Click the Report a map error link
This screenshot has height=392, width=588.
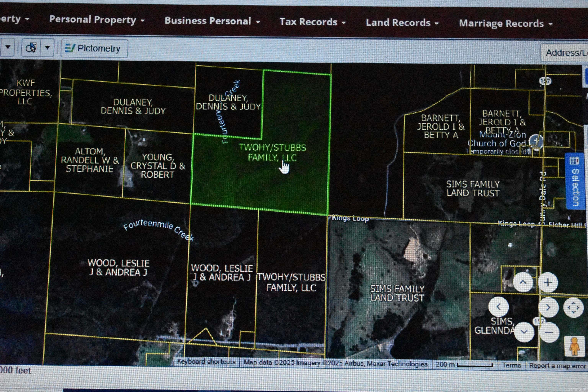click(557, 366)
